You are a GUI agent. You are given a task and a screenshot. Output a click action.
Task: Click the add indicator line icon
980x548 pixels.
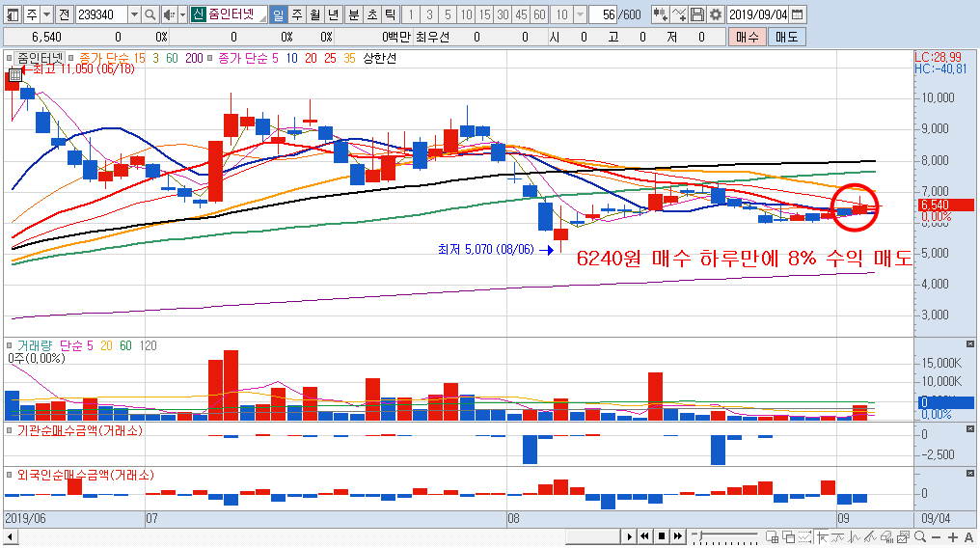(x=679, y=14)
